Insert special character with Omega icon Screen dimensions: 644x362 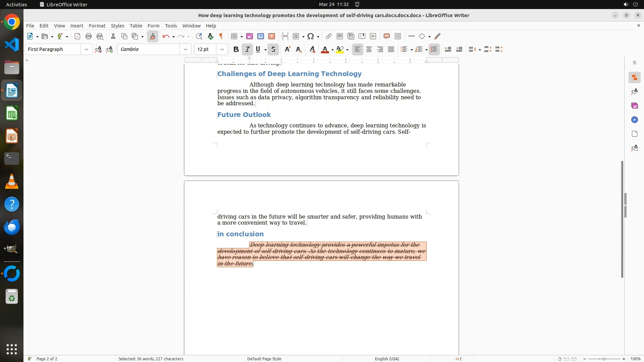(311, 37)
